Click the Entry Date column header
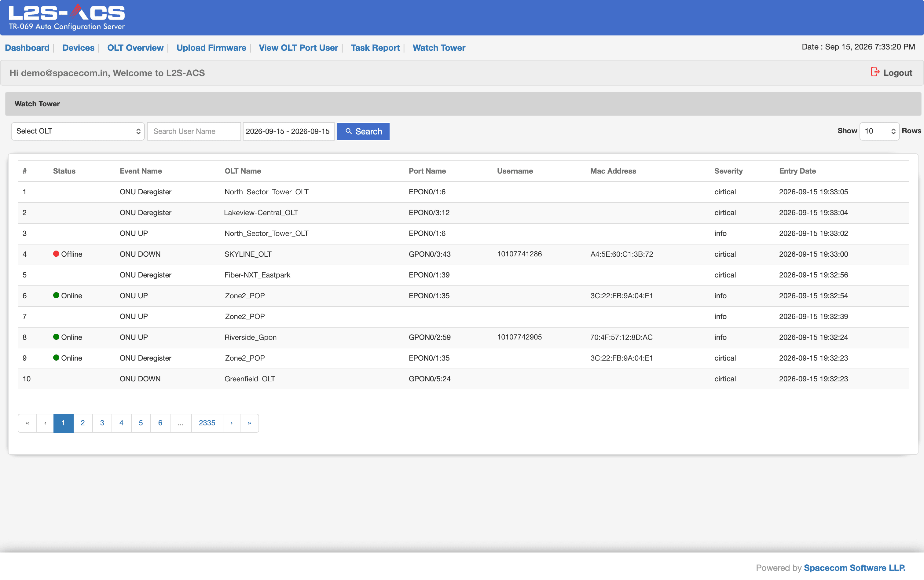The width and height of the screenshot is (924, 580). point(798,171)
